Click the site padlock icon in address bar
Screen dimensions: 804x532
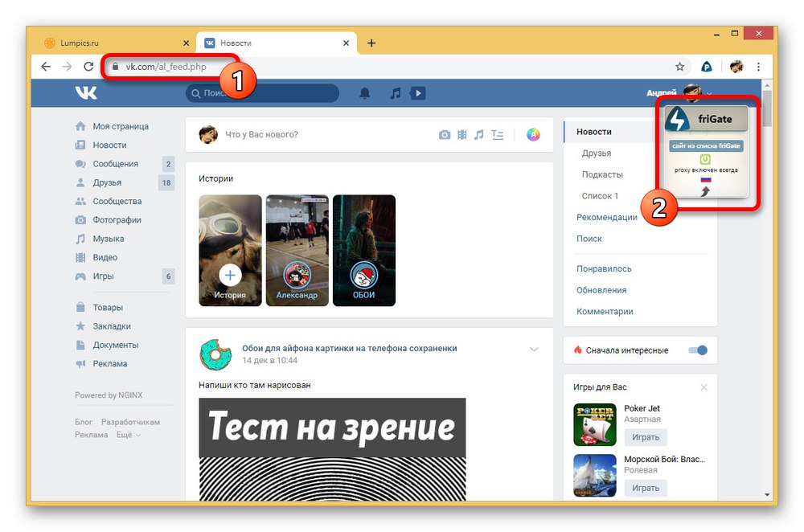tap(115, 67)
